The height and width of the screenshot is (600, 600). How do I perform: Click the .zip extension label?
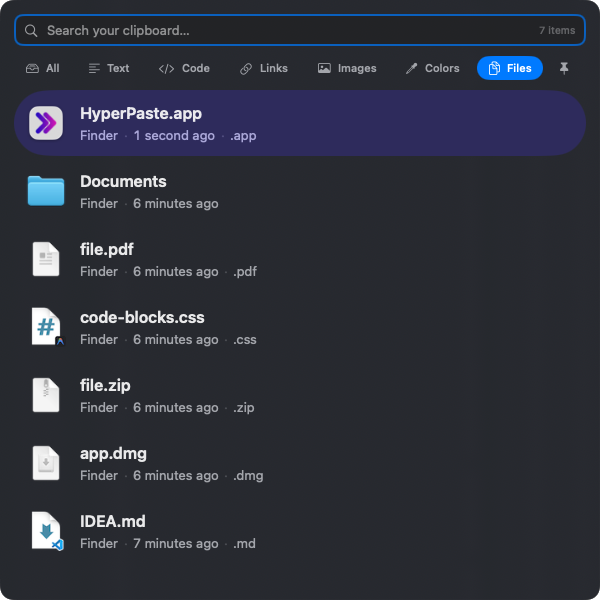(244, 408)
